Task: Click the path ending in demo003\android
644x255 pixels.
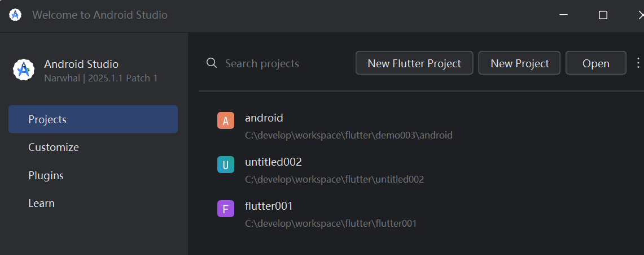Action: pos(349,135)
